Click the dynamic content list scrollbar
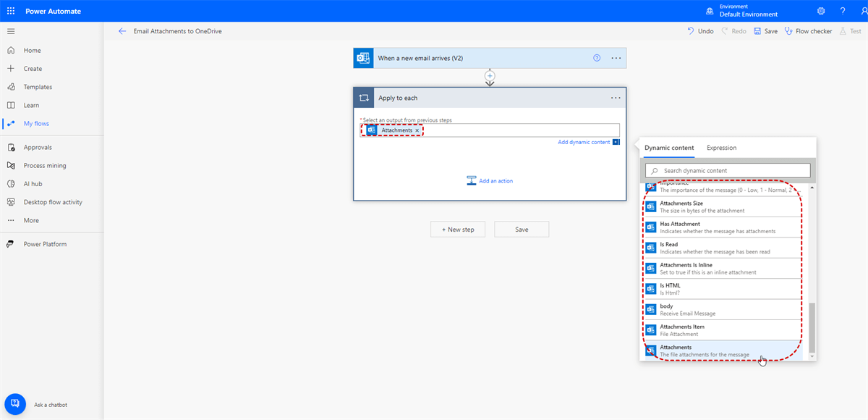Image resolution: width=868 pixels, height=420 pixels. click(x=812, y=327)
